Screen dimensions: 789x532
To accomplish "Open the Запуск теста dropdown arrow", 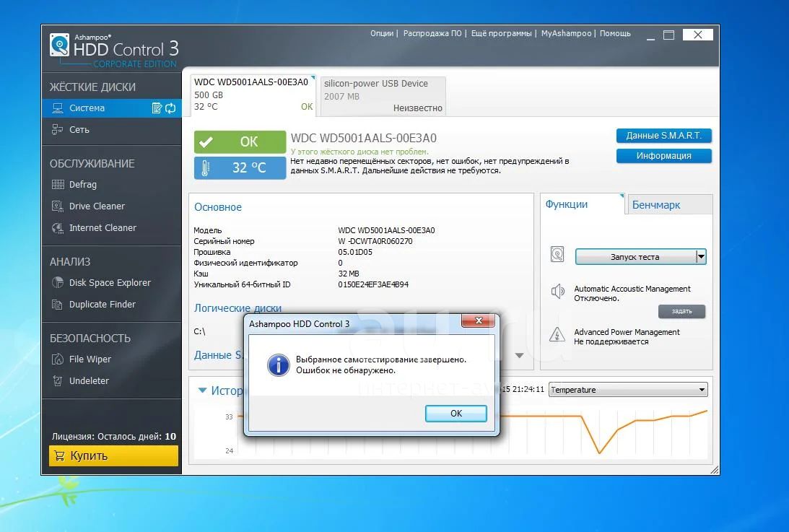I will click(x=701, y=257).
